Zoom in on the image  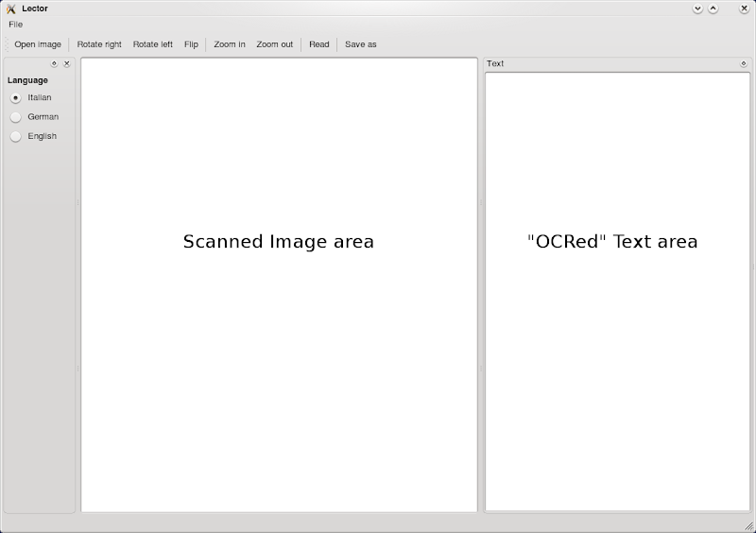click(230, 44)
